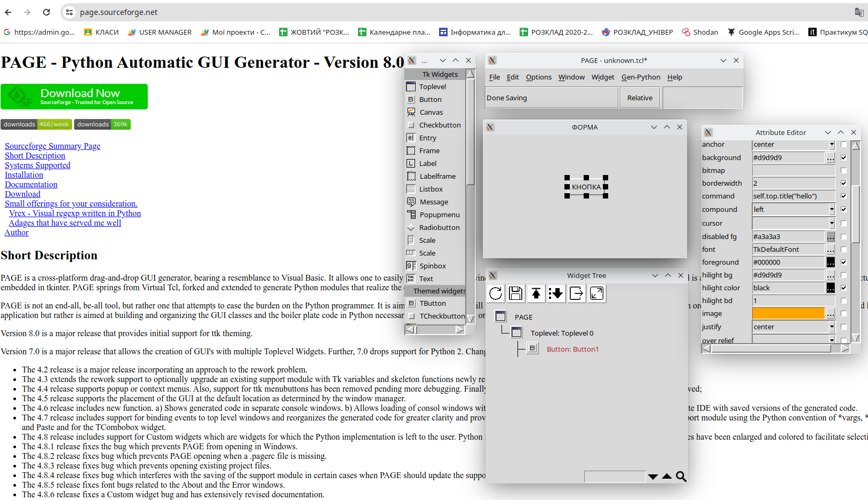
Task: Choose the Checkbutton widget icon
Action: point(411,125)
